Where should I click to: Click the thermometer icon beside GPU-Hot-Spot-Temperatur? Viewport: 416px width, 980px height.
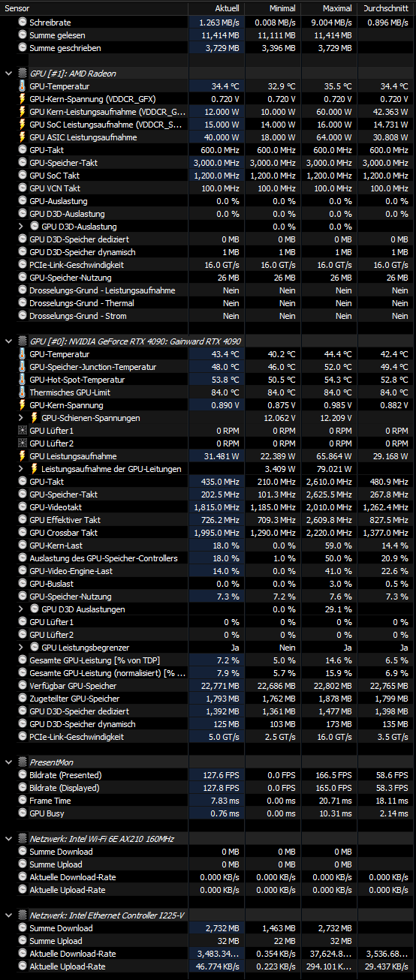pos(22,380)
